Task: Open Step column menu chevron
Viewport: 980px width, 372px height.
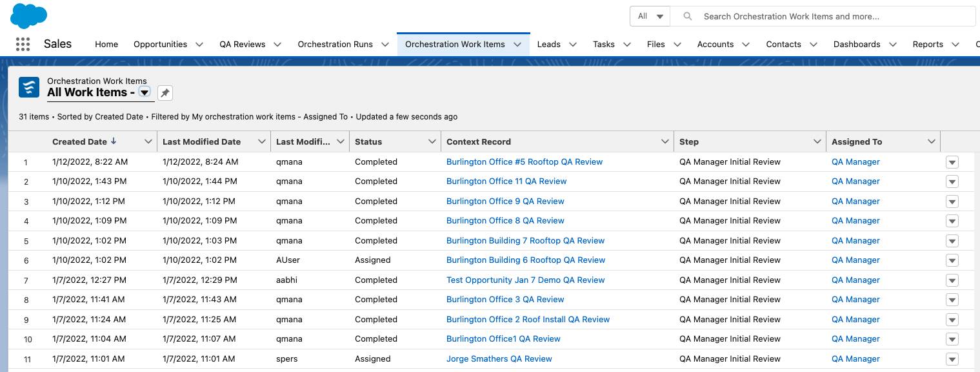Action: click(817, 141)
